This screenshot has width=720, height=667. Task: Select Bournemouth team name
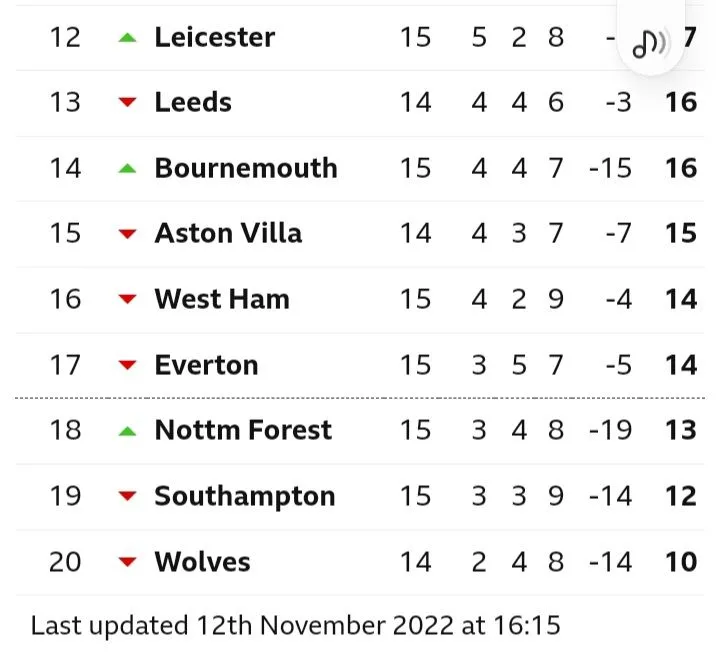point(245,168)
